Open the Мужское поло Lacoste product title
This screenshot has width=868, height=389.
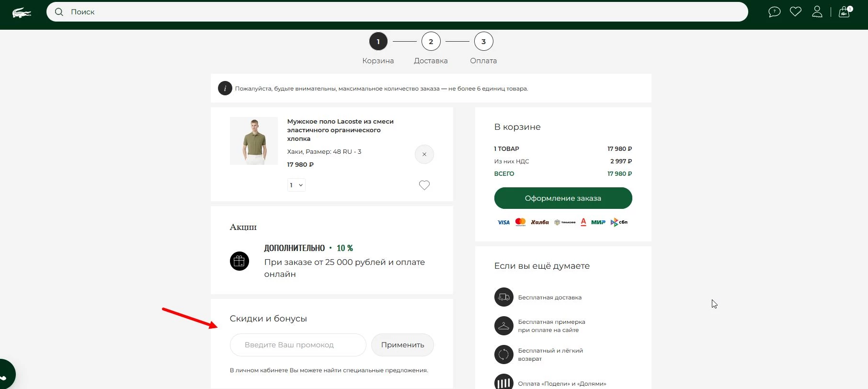point(340,130)
